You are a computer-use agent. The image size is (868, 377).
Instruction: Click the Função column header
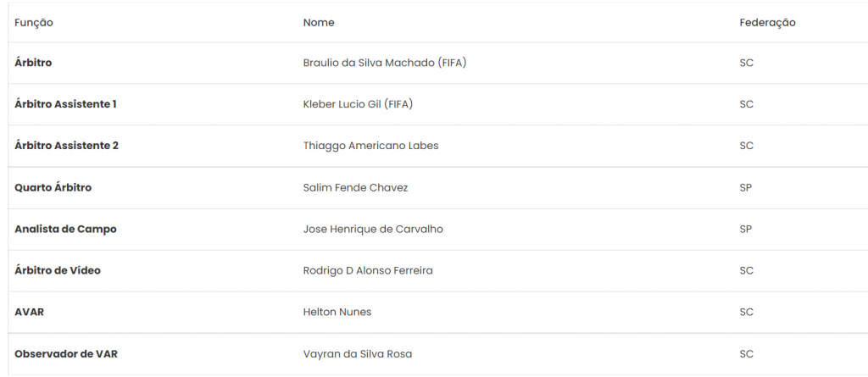pos(34,23)
